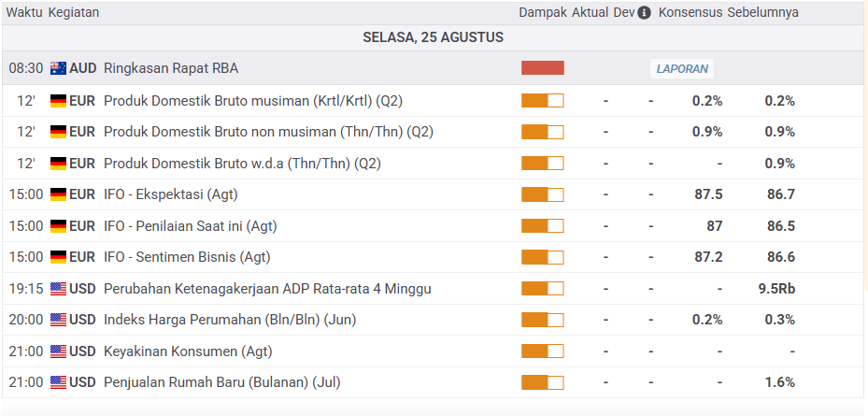
Task: Open the LAPORAN link on RBA row
Action: (682, 69)
